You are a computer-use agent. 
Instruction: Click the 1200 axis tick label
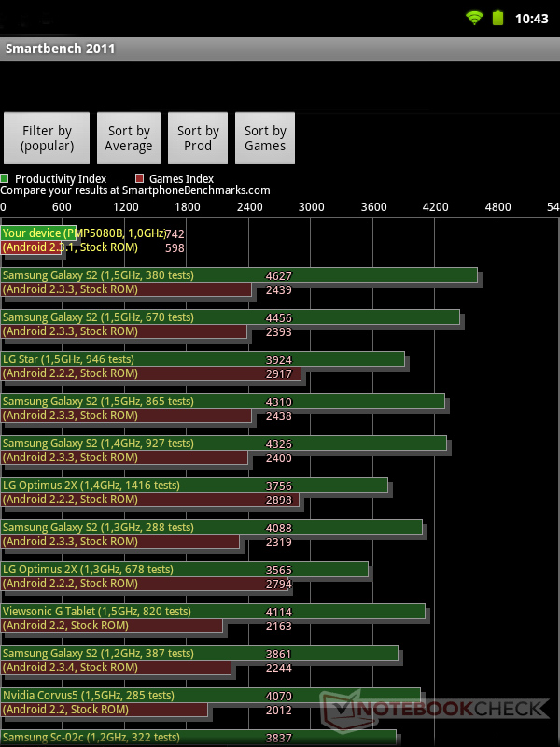[126, 206]
